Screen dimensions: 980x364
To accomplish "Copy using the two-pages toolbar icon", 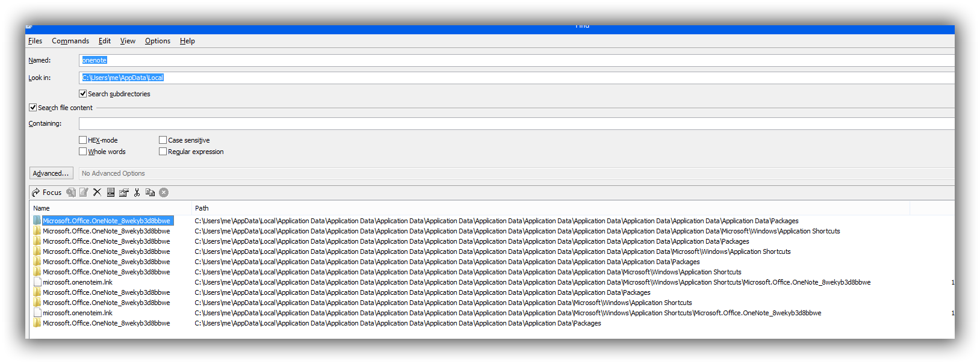I will pos(150,193).
